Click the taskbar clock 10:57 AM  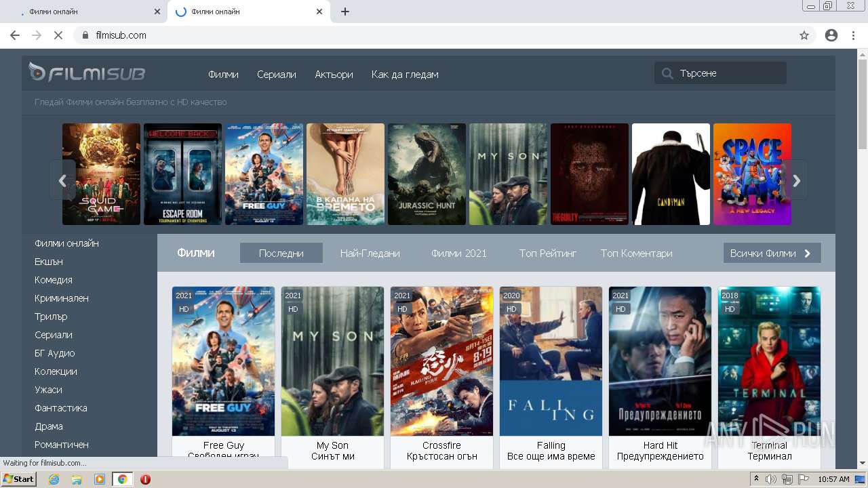(x=833, y=479)
